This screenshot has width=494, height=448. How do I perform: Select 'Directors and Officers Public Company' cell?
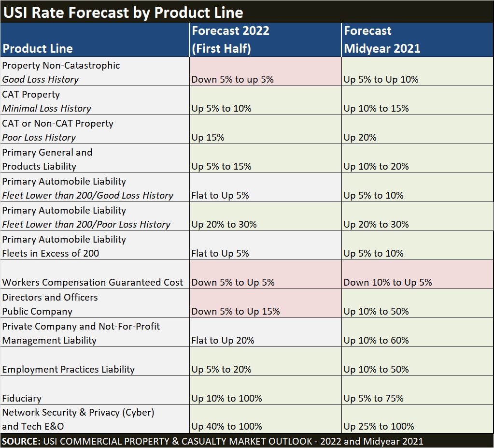point(50,304)
